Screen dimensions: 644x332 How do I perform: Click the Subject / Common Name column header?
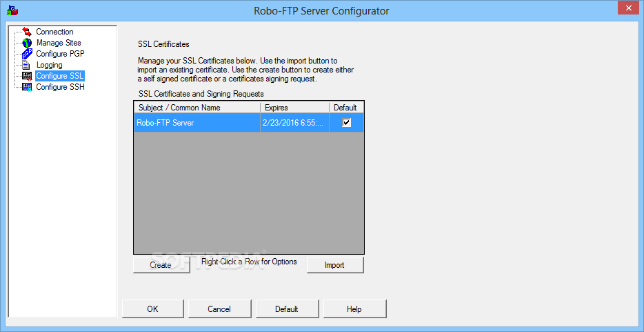click(x=197, y=108)
